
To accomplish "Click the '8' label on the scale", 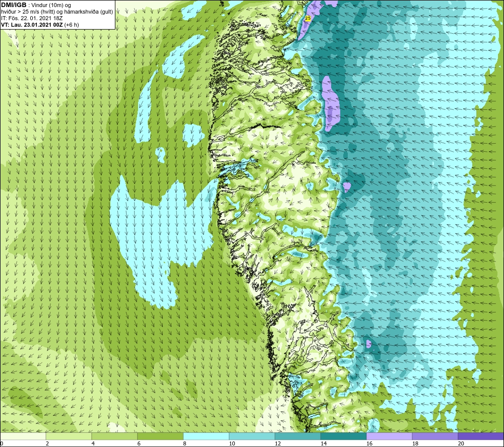I will 185,443.
